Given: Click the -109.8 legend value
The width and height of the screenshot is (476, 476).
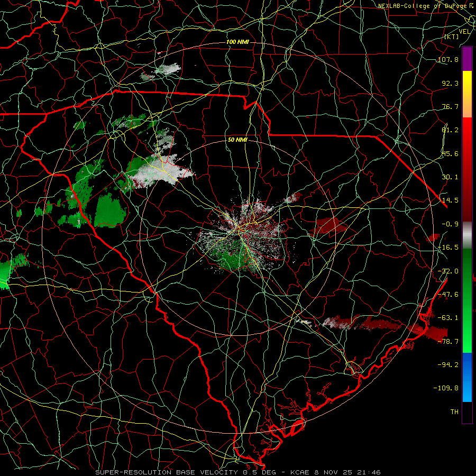Looking at the screenshot, I should (x=446, y=388).
